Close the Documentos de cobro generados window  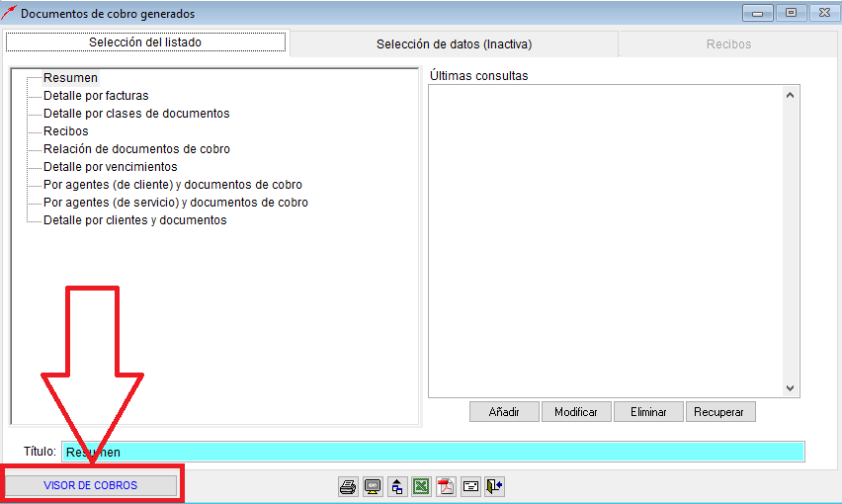pos(824,13)
